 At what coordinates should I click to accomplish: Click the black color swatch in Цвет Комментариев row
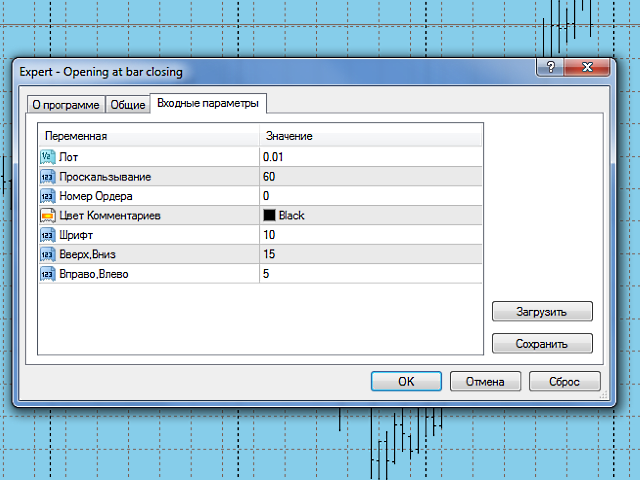coord(269,216)
